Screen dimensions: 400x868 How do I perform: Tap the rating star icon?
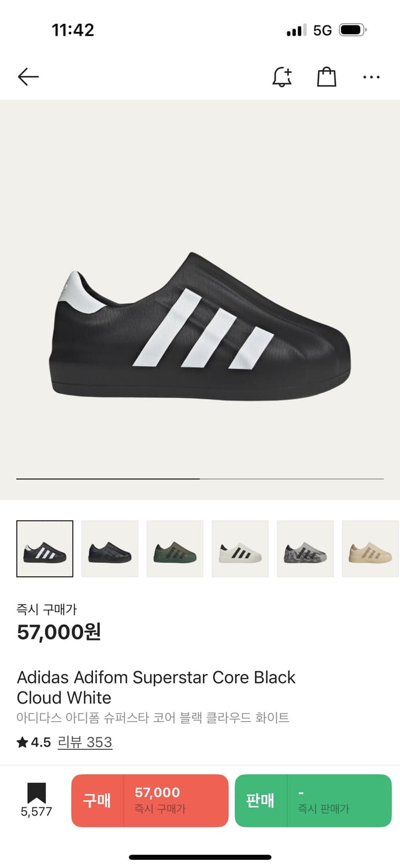23,742
